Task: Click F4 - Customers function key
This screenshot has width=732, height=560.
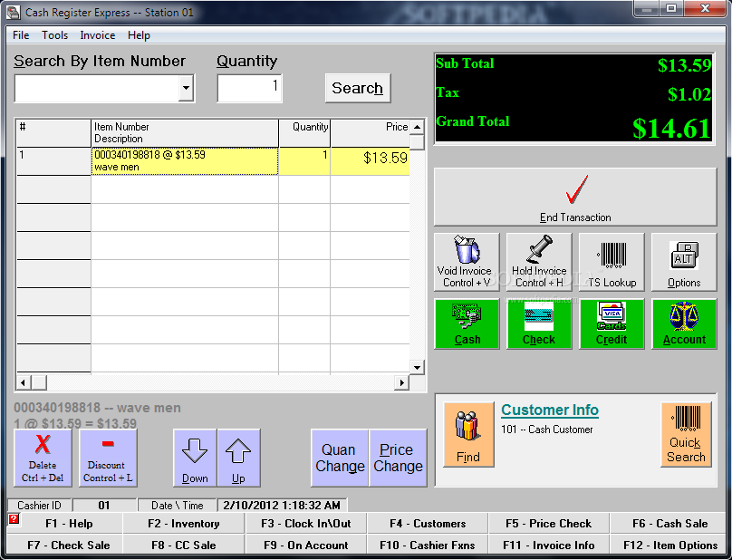Action: click(x=428, y=523)
